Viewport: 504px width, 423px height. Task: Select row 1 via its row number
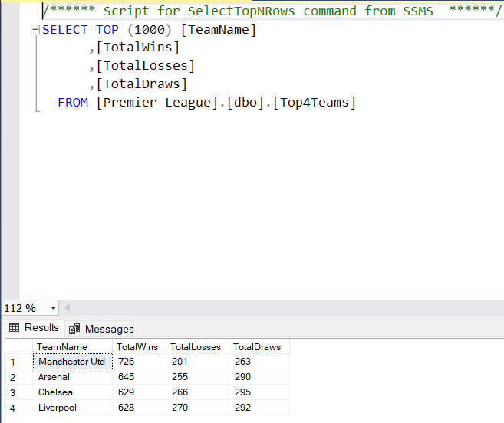[x=14, y=362]
